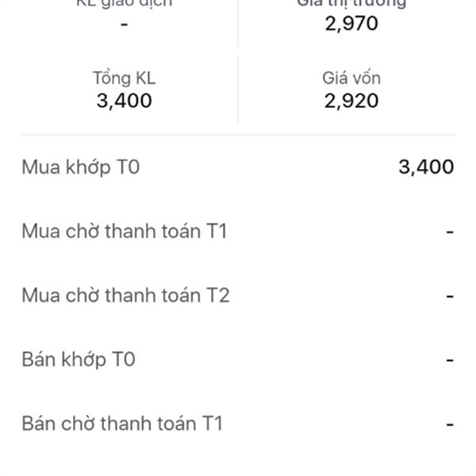Tap the 3,400 value beside Mua khớp T0
The image size is (476, 476).
pos(426,167)
